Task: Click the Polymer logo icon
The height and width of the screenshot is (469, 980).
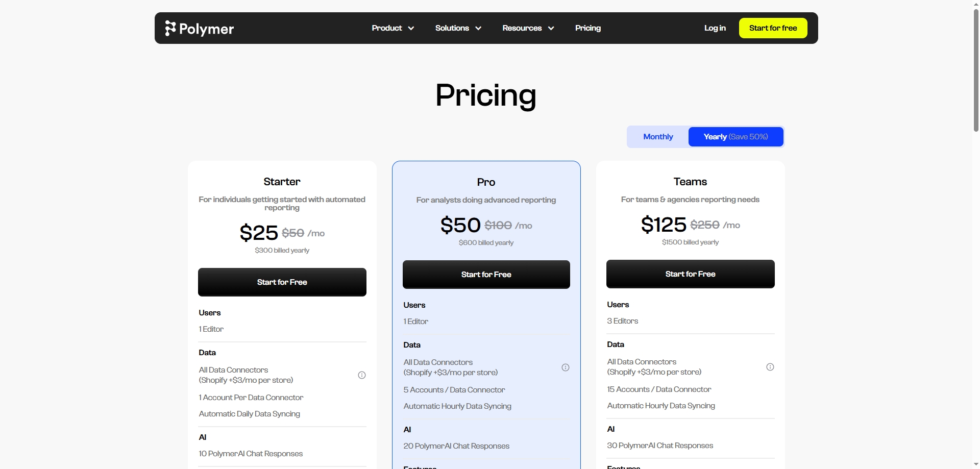Action: click(170, 28)
